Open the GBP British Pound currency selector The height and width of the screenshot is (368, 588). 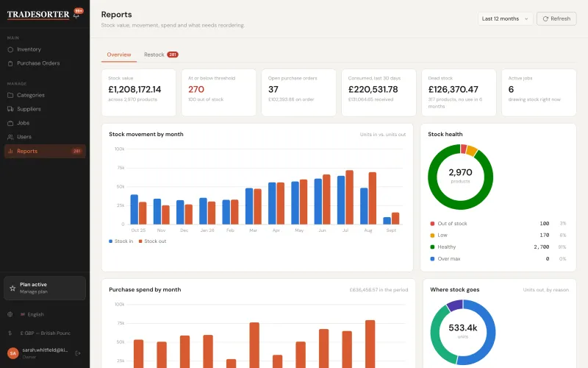tap(46, 333)
